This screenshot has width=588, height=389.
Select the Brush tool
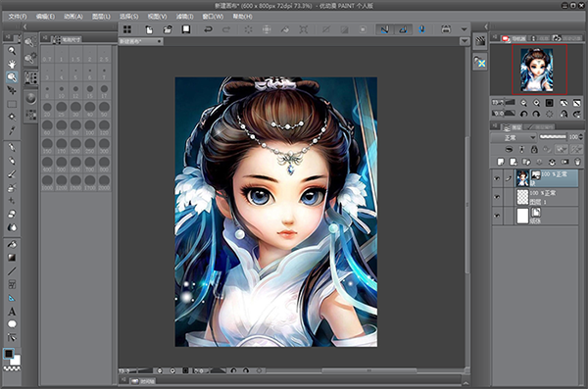12,174
